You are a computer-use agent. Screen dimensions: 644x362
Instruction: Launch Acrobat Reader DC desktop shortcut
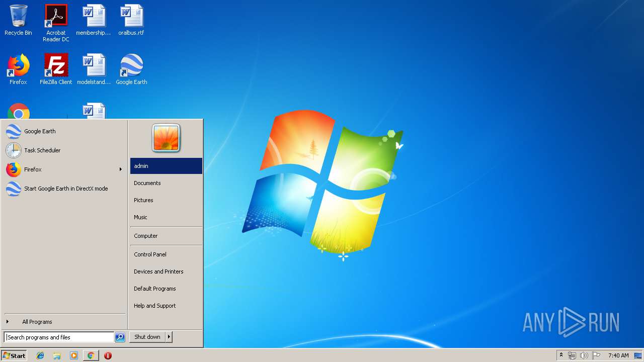[56, 23]
